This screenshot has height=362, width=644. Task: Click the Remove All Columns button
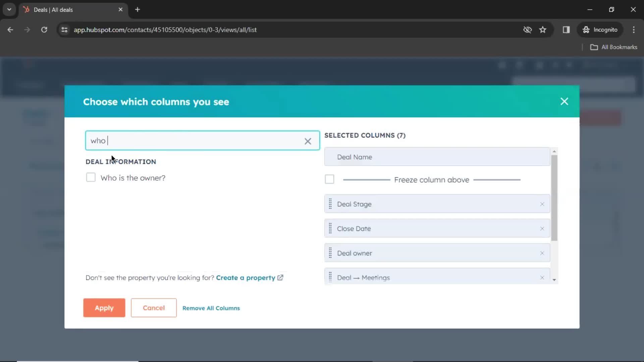pyautogui.click(x=211, y=308)
